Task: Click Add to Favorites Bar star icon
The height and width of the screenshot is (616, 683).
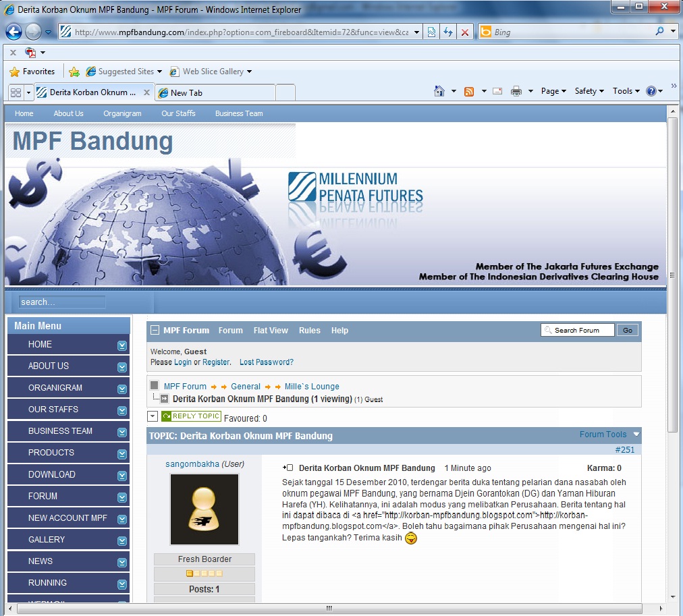Action: [x=74, y=72]
